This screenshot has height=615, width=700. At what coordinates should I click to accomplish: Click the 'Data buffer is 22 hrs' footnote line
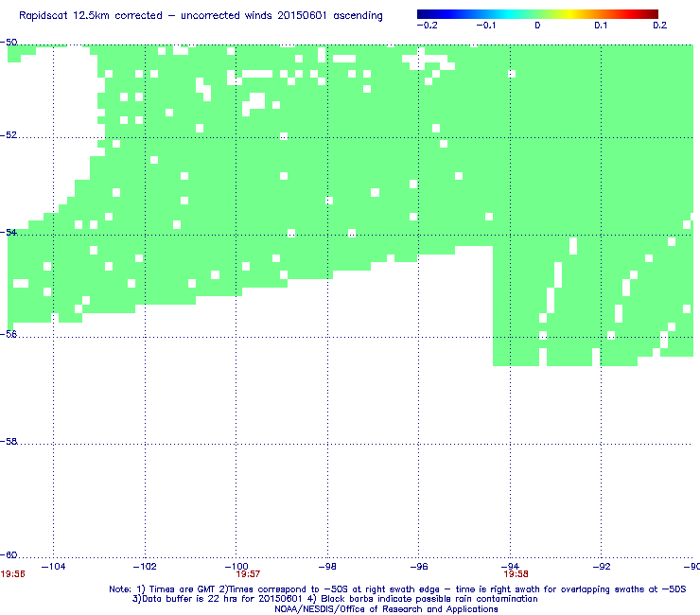coord(335,599)
